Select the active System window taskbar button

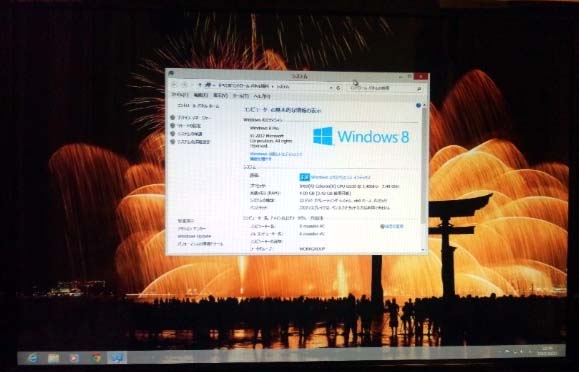118,357
